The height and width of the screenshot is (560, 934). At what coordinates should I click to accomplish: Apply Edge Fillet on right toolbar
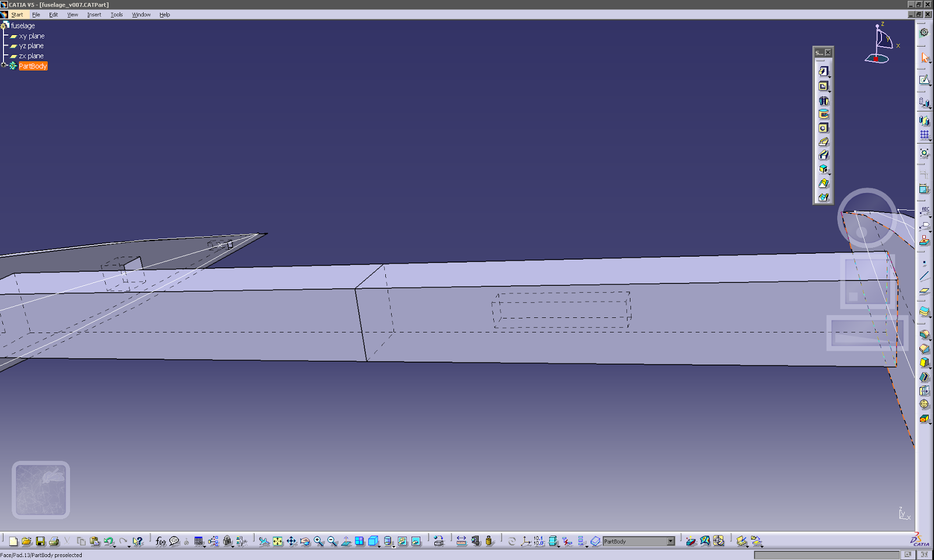pos(924,335)
